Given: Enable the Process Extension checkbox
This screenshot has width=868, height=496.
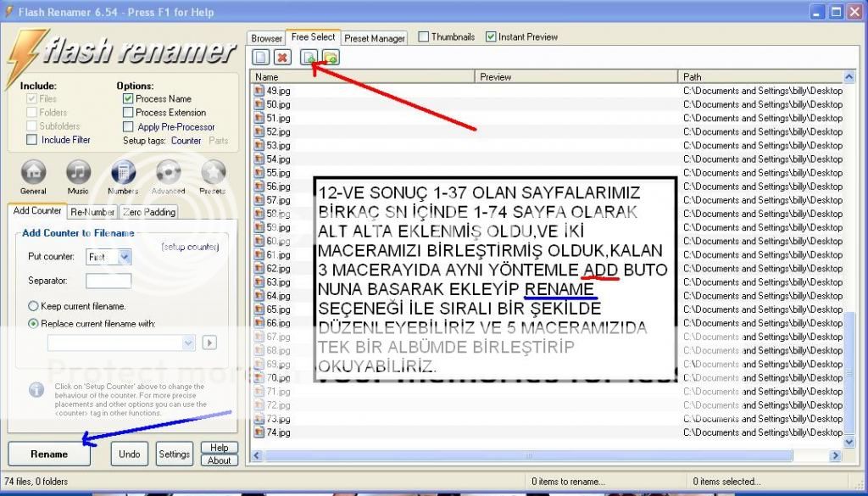Looking at the screenshot, I should point(128,112).
